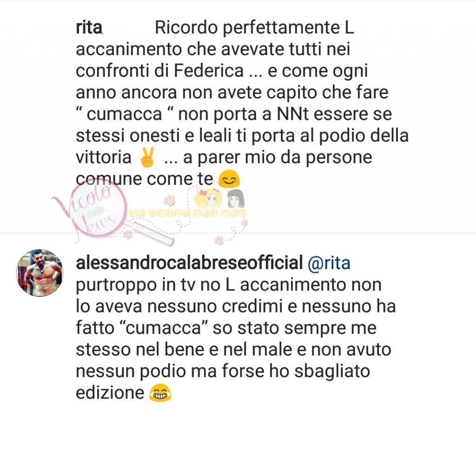Click 'ho sbagliato edizione' in the reply
Image resolution: width=476 pixels, height=453 pixels.
point(223,382)
